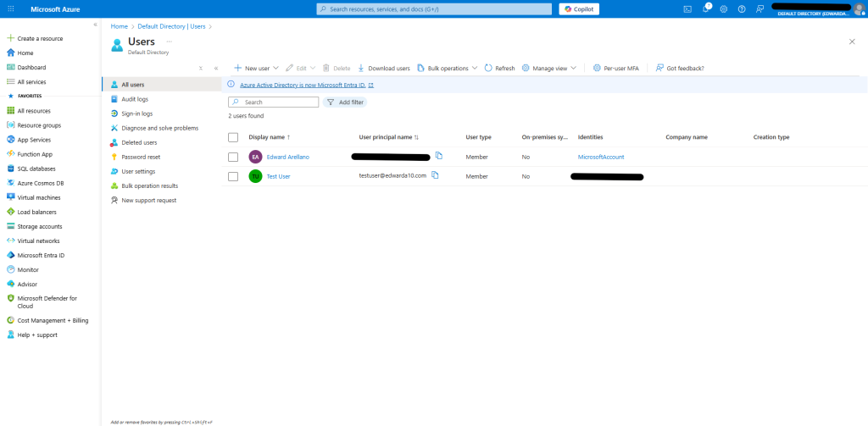Open Per-user MFA settings
This screenshot has height=426, width=868.
pos(615,68)
